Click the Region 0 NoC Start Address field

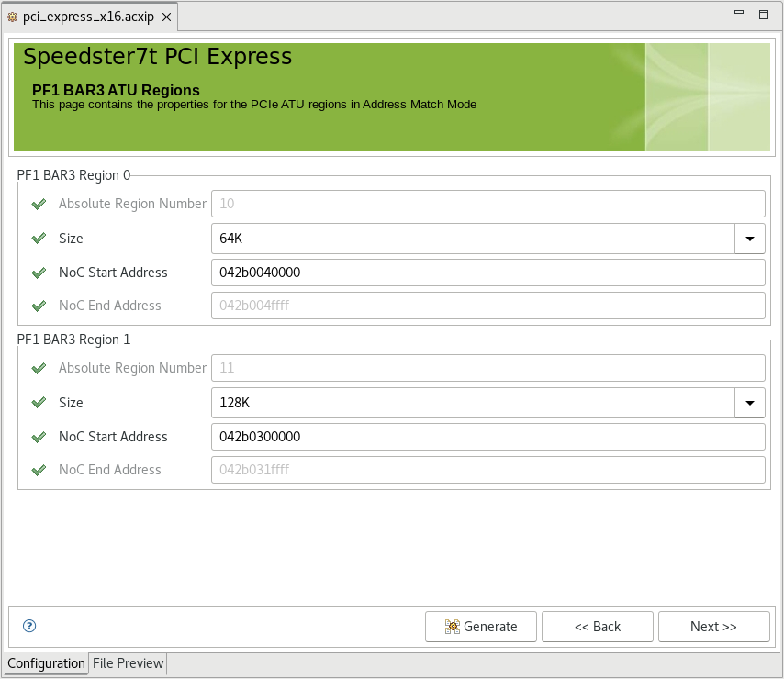pos(487,273)
